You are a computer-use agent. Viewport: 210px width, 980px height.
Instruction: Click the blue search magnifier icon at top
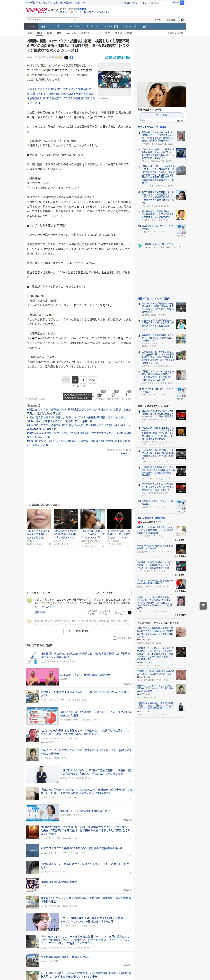pyautogui.click(x=182, y=3)
